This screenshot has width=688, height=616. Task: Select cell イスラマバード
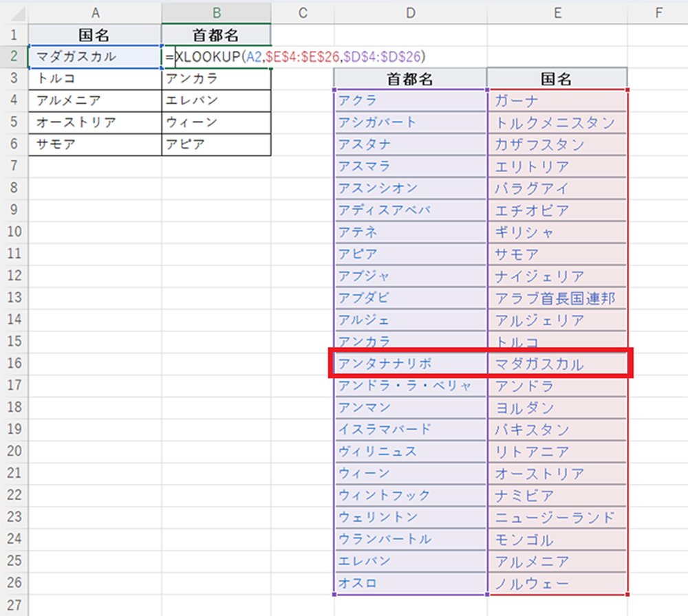(411, 429)
